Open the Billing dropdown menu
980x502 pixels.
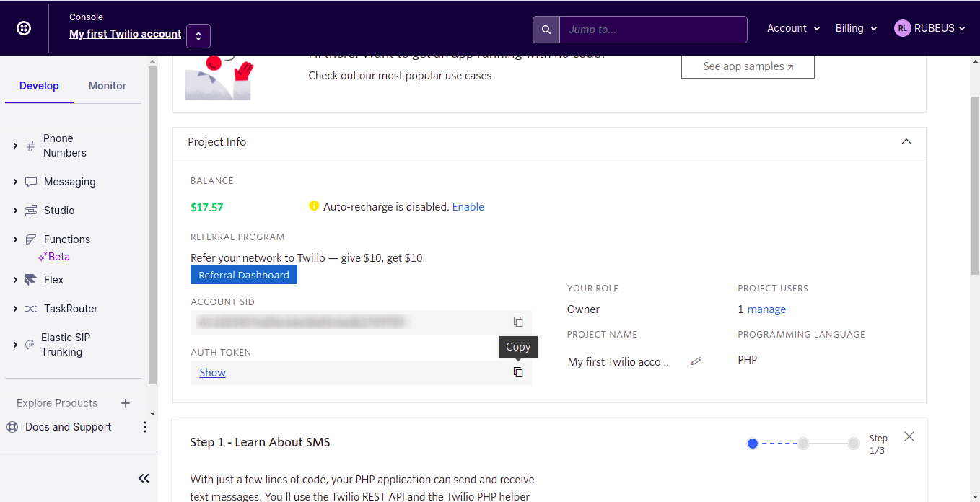tap(856, 28)
